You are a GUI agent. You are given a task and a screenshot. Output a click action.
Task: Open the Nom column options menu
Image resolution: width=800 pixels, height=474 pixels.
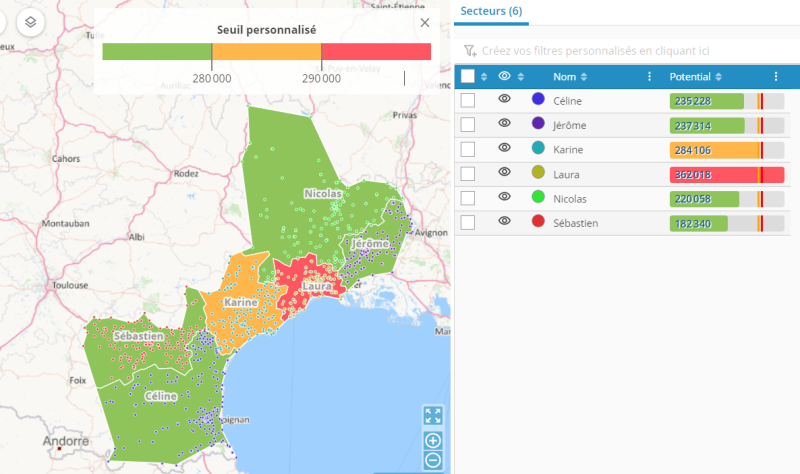point(649,77)
